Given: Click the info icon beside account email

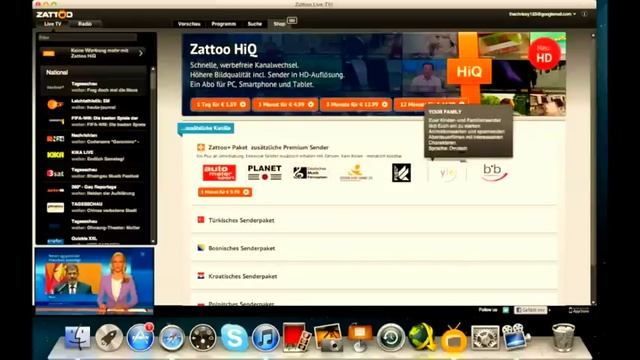Looking at the screenshot, I should pyautogui.click(x=584, y=14).
